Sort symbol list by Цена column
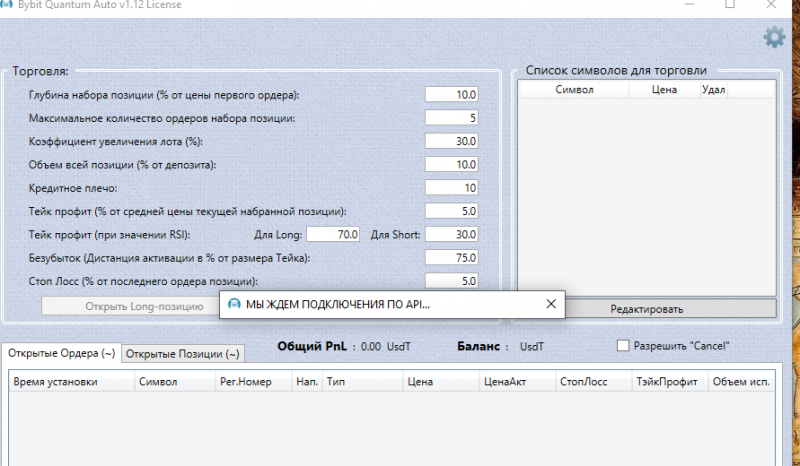800x466 pixels. click(664, 89)
